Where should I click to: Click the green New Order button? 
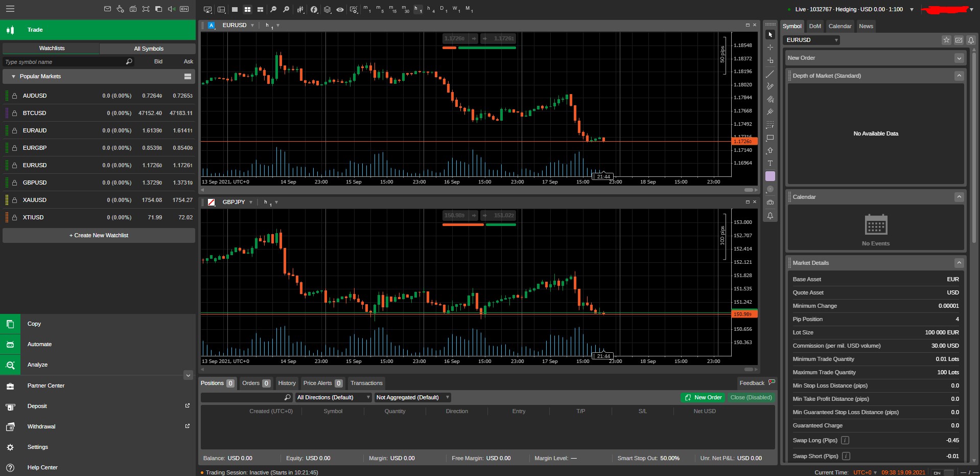(703, 397)
